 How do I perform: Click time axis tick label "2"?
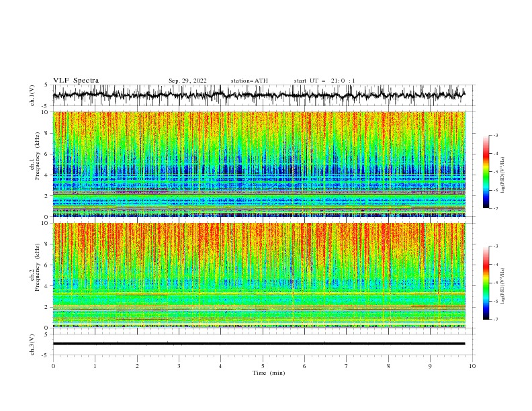pyautogui.click(x=137, y=366)
